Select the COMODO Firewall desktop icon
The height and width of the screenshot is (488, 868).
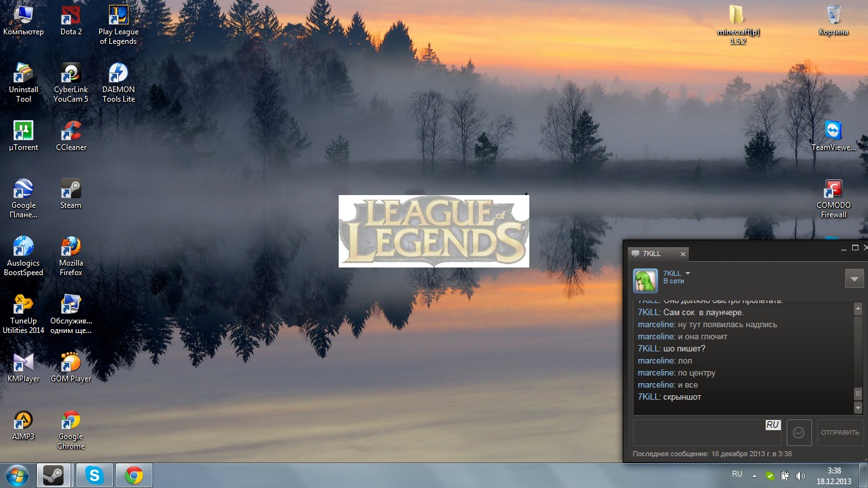(x=834, y=198)
